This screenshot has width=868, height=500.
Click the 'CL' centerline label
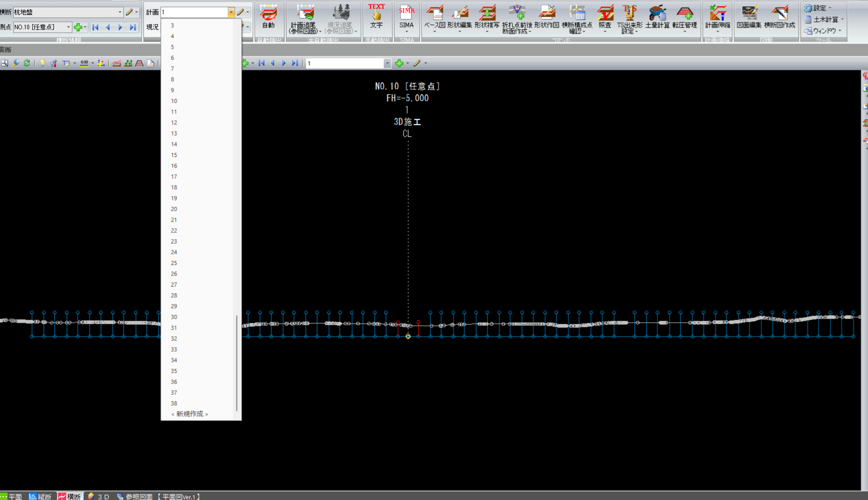point(407,134)
